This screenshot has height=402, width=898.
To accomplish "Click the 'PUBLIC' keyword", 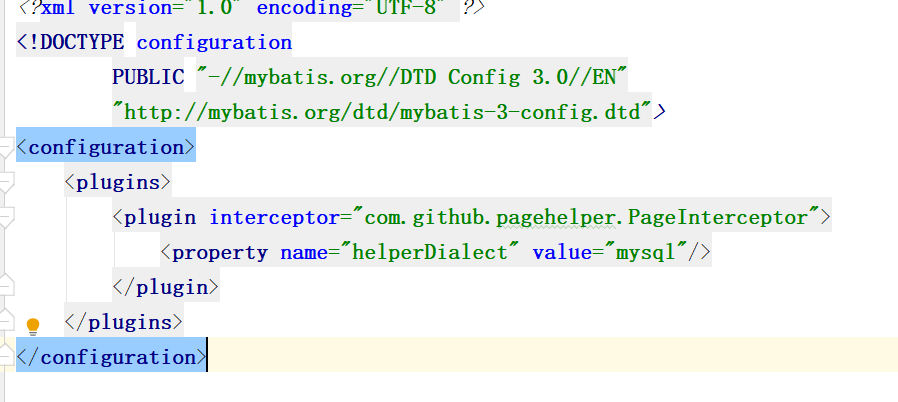I will pyautogui.click(x=148, y=77).
